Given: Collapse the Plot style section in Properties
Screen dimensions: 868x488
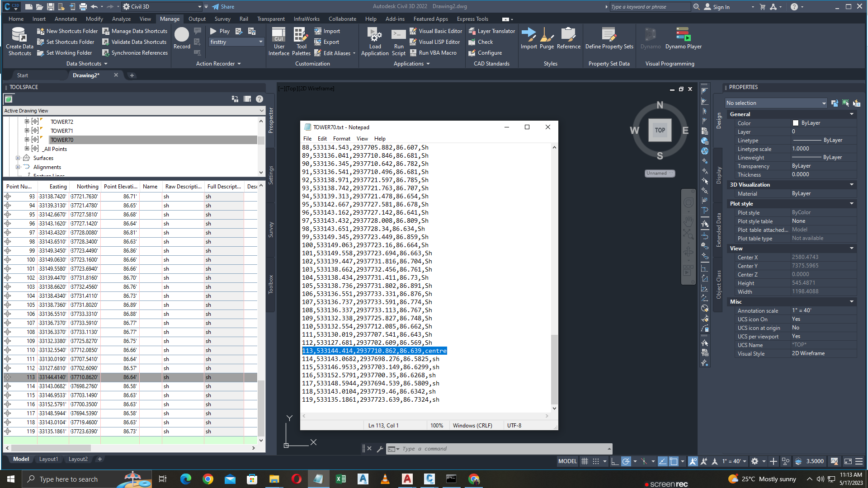Looking at the screenshot, I should [852, 204].
